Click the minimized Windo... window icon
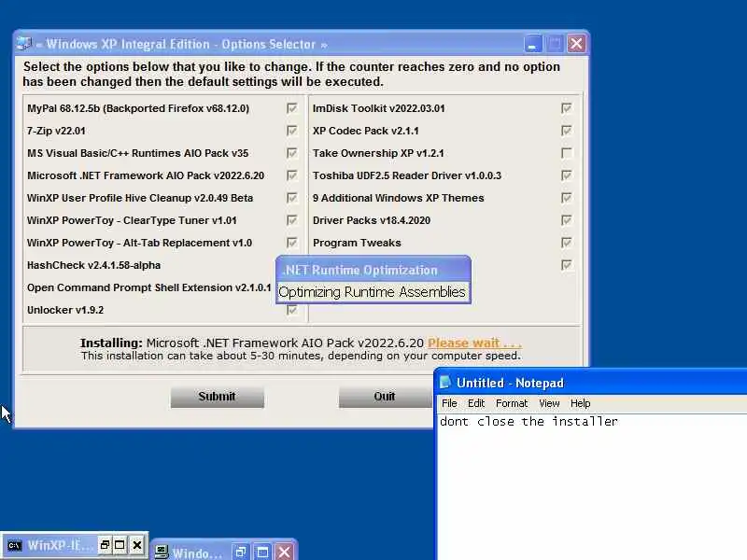The height and width of the screenshot is (560, 747). point(162,553)
